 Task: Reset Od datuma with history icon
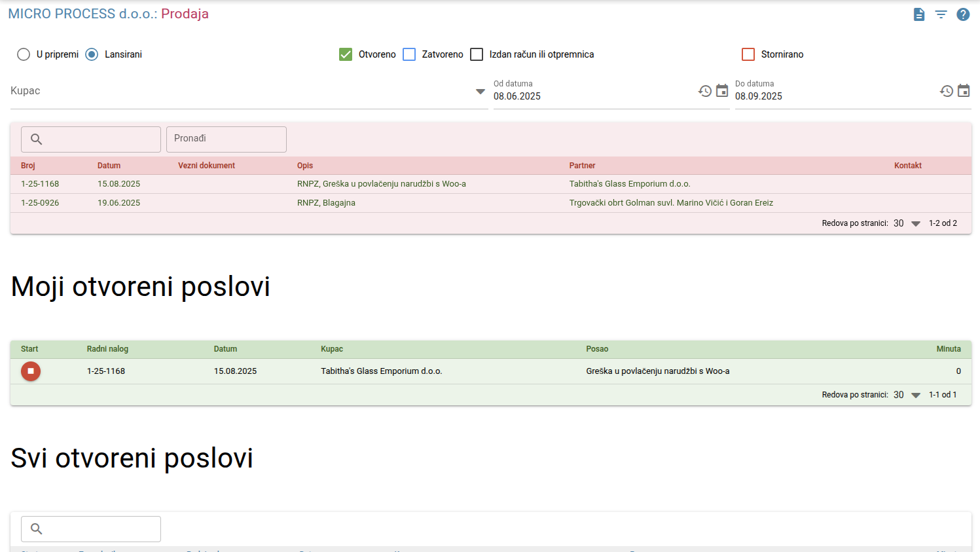[705, 91]
